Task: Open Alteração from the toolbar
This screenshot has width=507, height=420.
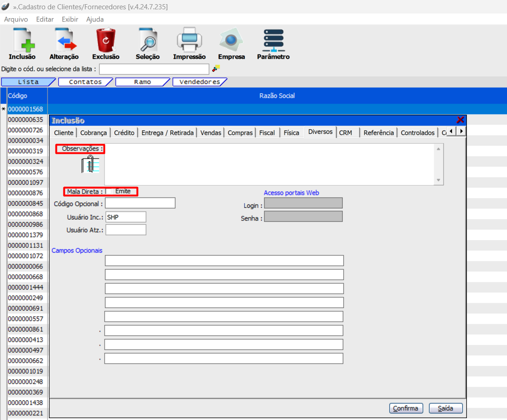Action: [x=64, y=41]
